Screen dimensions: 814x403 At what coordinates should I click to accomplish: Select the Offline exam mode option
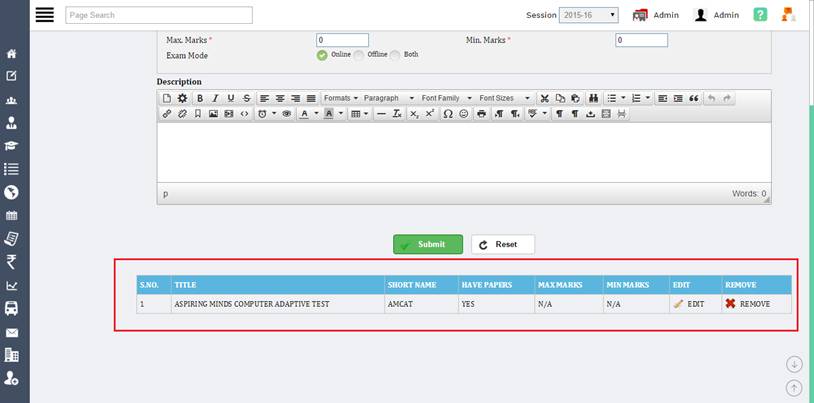pyautogui.click(x=360, y=55)
